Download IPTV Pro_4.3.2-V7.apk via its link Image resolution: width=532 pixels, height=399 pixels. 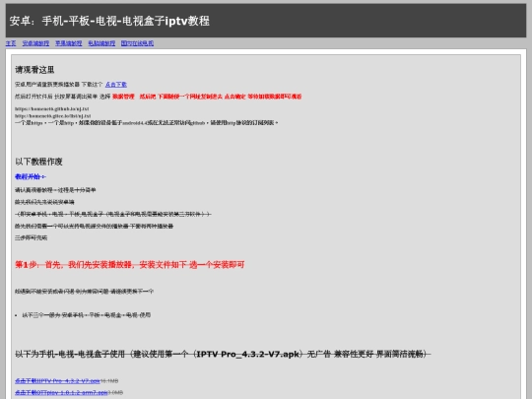[57, 381]
